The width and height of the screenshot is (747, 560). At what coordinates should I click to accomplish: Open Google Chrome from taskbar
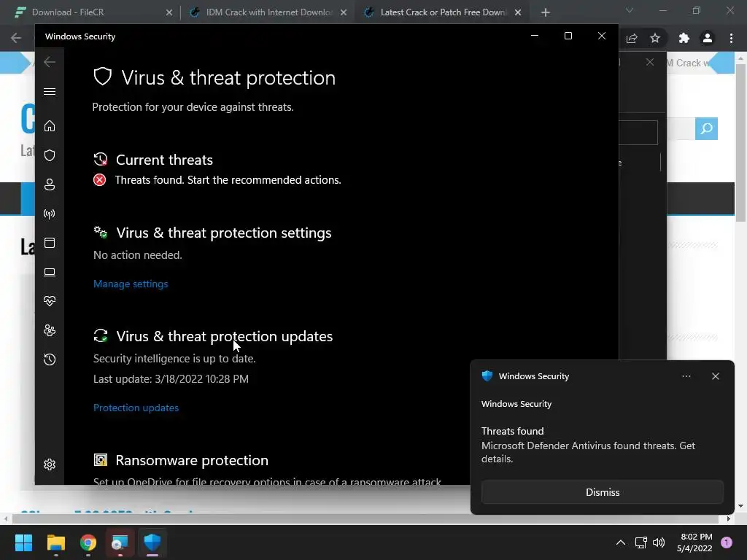88,542
